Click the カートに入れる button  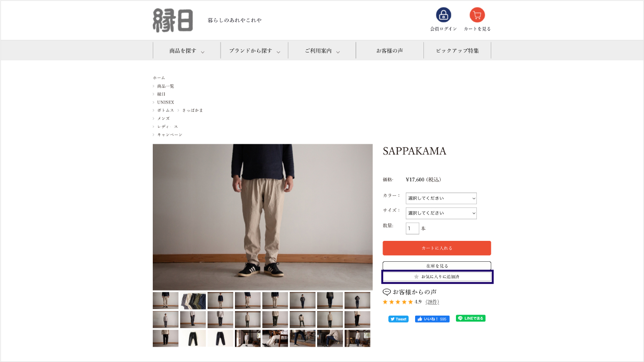coord(437,248)
